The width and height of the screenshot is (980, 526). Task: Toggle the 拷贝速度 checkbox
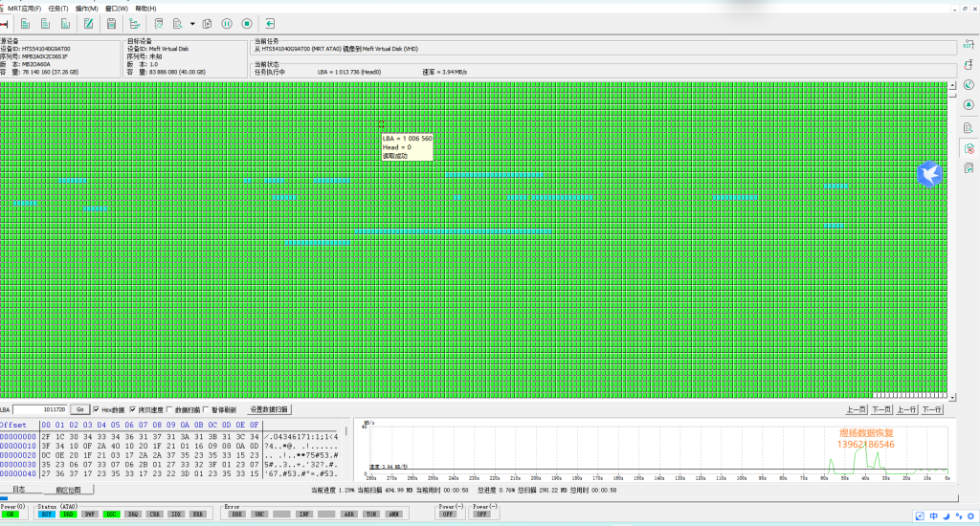[132, 410]
